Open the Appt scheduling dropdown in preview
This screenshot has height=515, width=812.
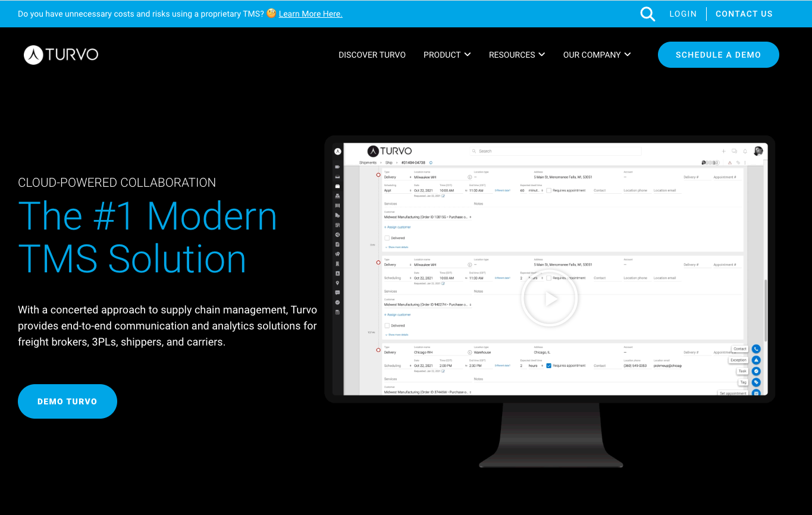tap(397, 190)
